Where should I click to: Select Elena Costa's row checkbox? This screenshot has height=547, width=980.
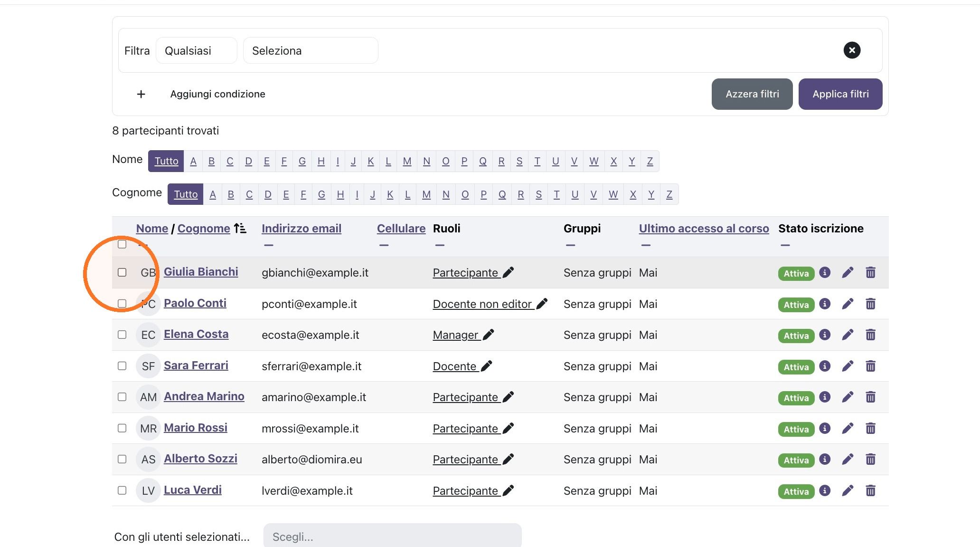122,335
